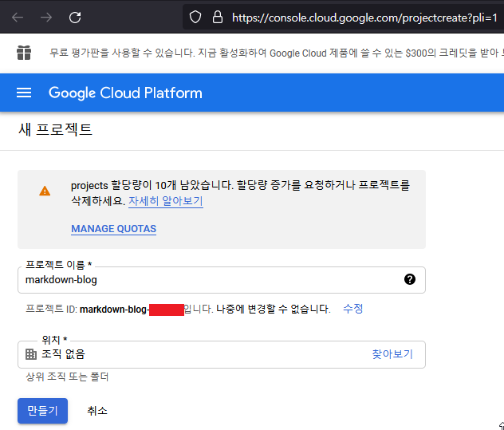Click the free trial banner text
Viewport: 504px width, 430px height.
point(277,53)
